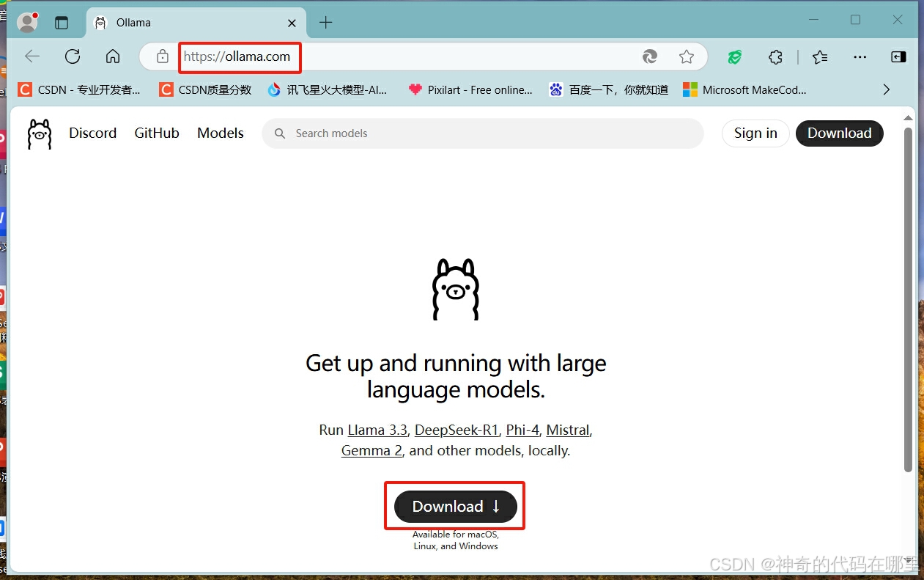Open the GitHub link
The width and height of the screenshot is (924, 580).
click(x=157, y=133)
